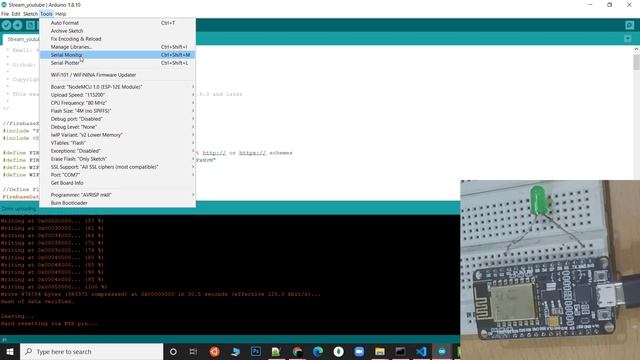Select WiFi101 / WiFiNINA Firmware Updater
This screenshot has width=640, height=360.
pos(118,75)
